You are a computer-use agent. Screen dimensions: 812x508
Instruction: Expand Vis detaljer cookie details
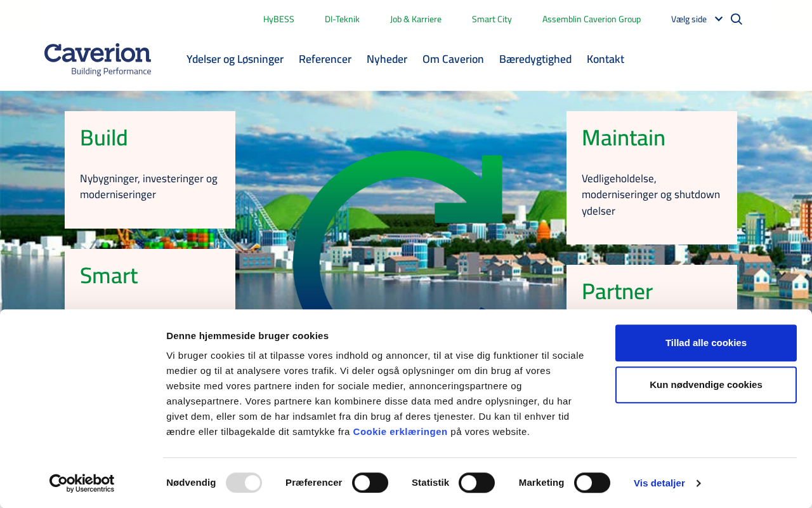click(x=667, y=483)
